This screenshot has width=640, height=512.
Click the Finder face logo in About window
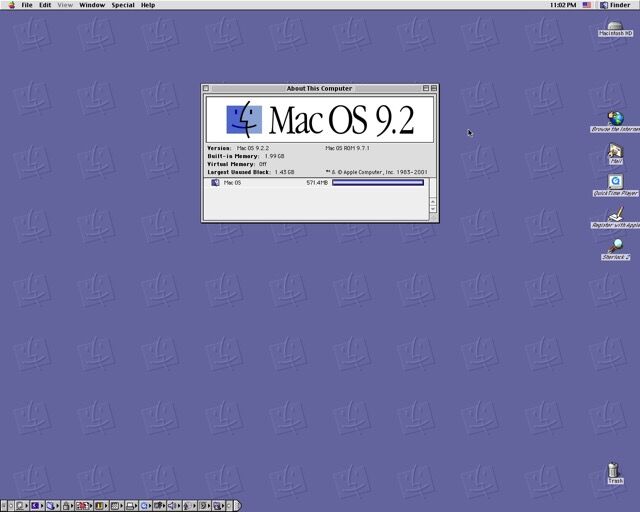click(244, 120)
